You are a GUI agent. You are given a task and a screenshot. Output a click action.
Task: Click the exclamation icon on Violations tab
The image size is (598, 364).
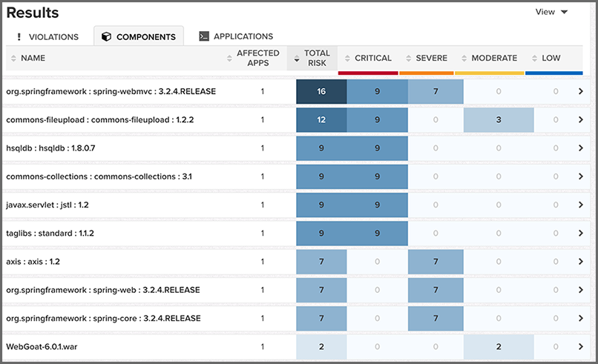pyautogui.click(x=19, y=36)
